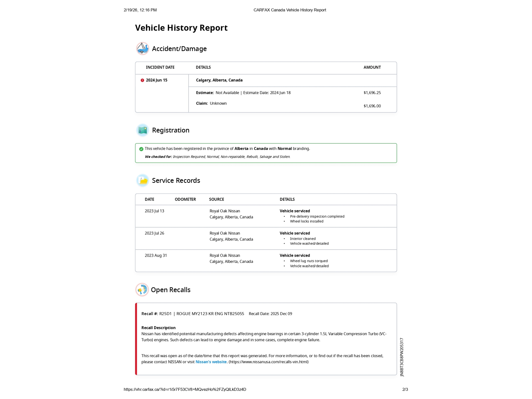Click the red alert icon beside 2024 Jun 15
Viewport: 532px width, 399px height.
142,80
